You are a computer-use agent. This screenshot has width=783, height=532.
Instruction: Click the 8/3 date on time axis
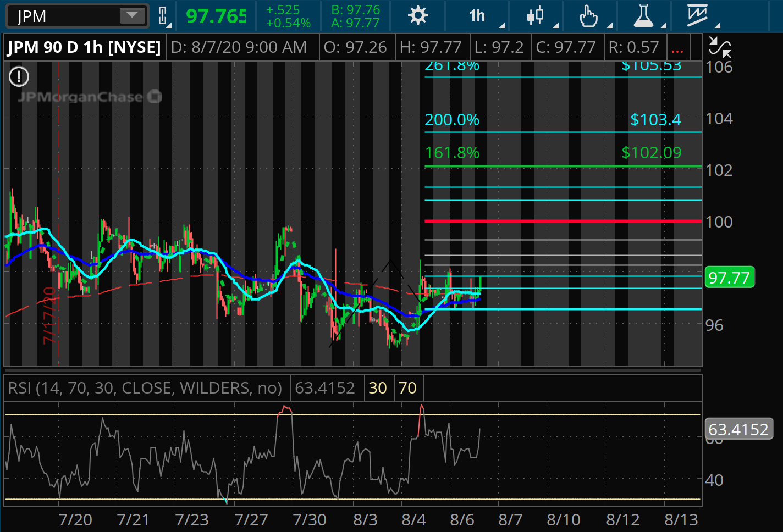(x=365, y=520)
